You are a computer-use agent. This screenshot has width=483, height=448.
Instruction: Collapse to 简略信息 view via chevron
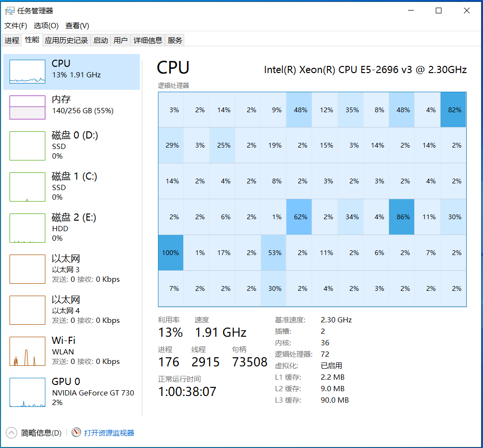click(x=10, y=433)
